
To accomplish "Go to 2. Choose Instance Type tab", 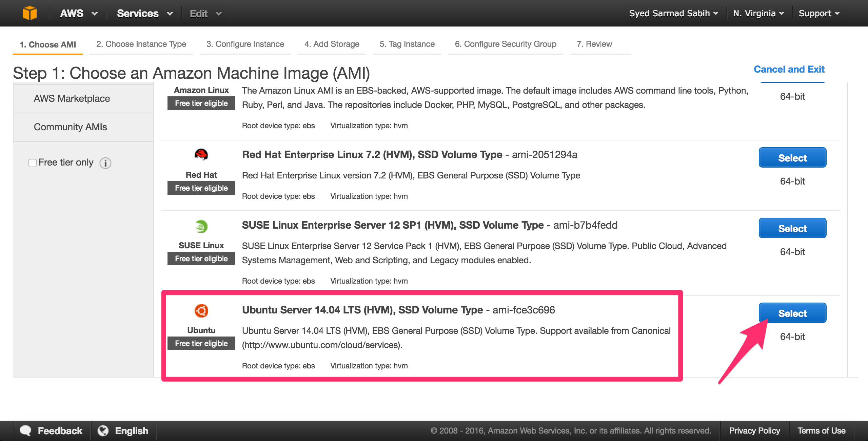I will pyautogui.click(x=141, y=44).
